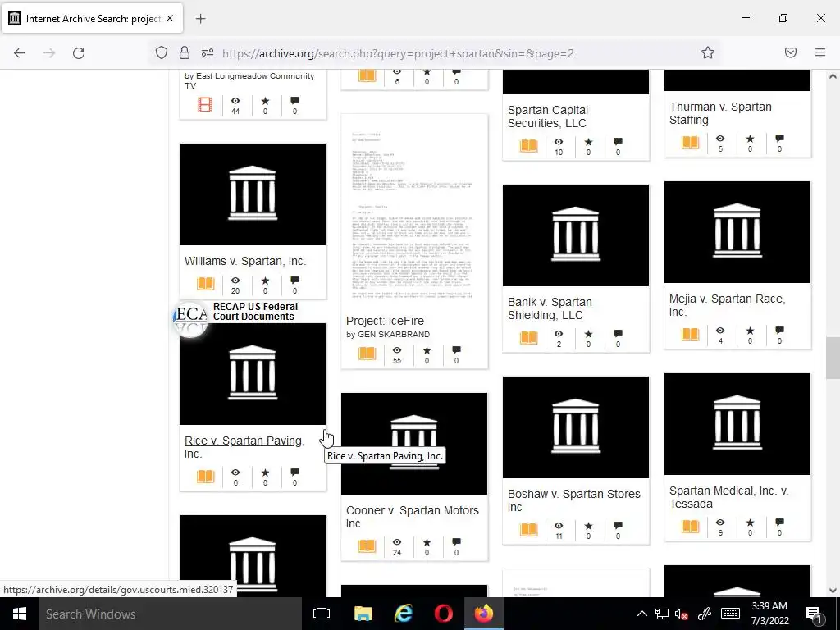840x630 pixels.
Task: Open Boshaw v. Spartan Stores Inc link
Action: tap(573, 500)
